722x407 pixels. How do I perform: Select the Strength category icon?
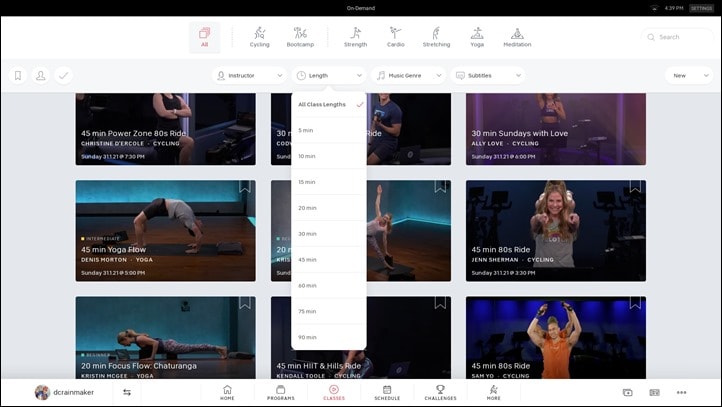pos(355,37)
